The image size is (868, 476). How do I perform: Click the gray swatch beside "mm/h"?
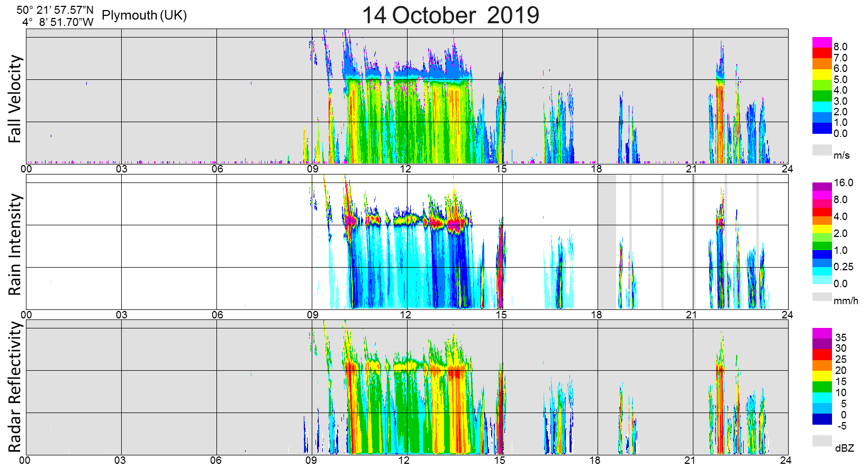point(822,297)
